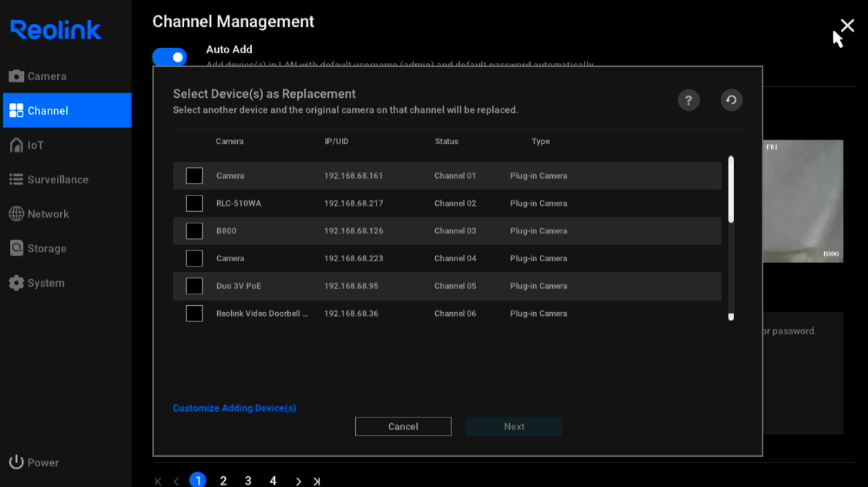
Task: Click the Channel 03 status cell
Action: 455,231
